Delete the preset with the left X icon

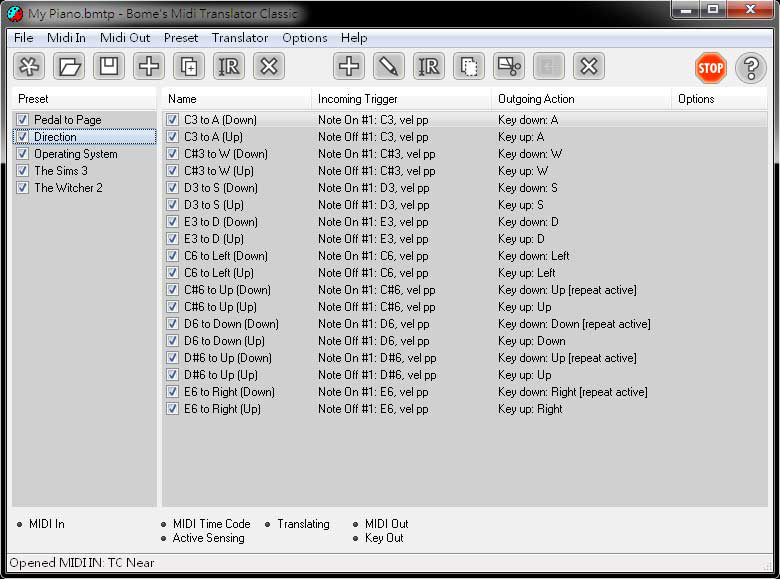coord(269,66)
